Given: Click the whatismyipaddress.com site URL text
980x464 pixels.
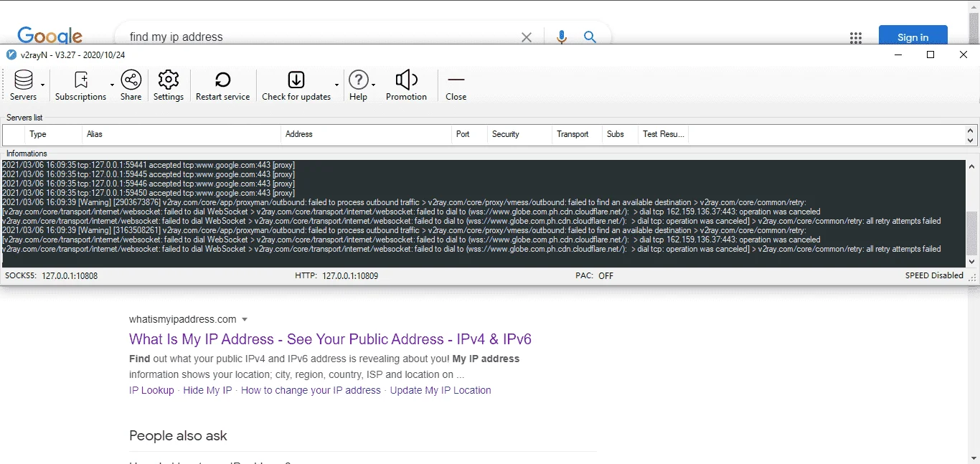Looking at the screenshot, I should (x=182, y=319).
